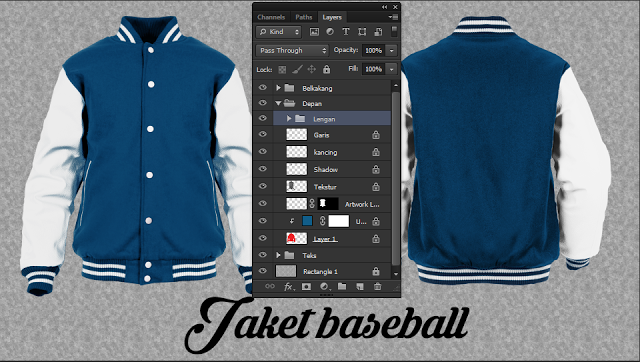Hide the Rectangle 1 layer
The height and width of the screenshot is (362, 640).
tap(263, 271)
